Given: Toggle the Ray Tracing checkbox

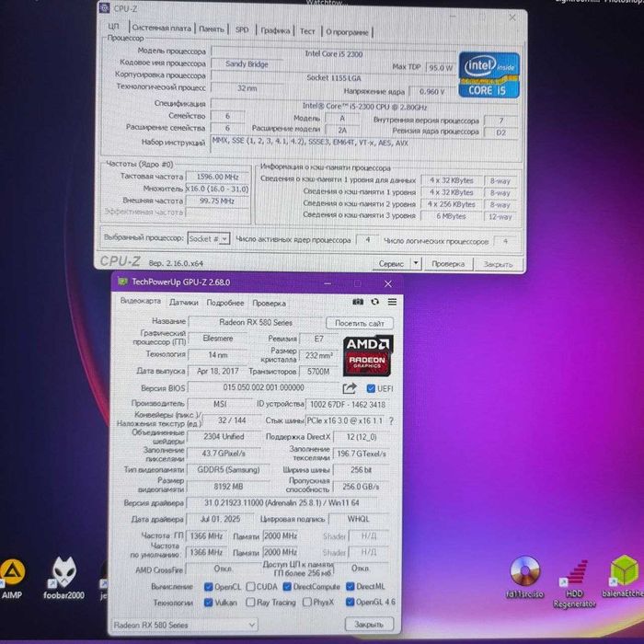Looking at the screenshot, I should click(x=250, y=602).
